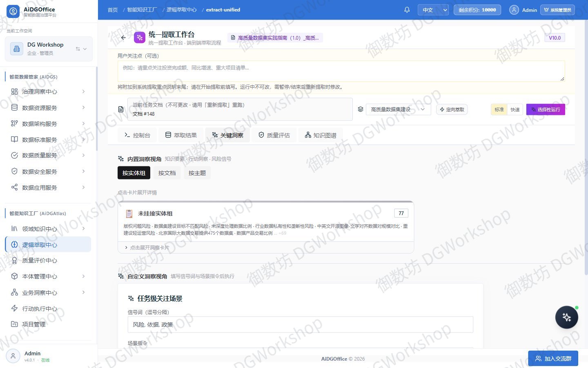Switch to the 萃取结果 tab
This screenshot has width=588, height=368.
181,135
